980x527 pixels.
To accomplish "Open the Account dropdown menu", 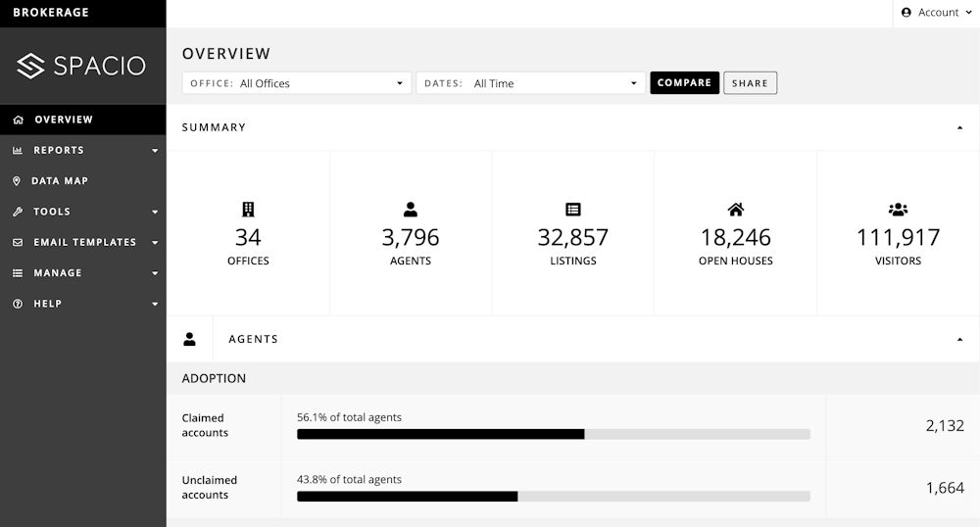I will [936, 13].
